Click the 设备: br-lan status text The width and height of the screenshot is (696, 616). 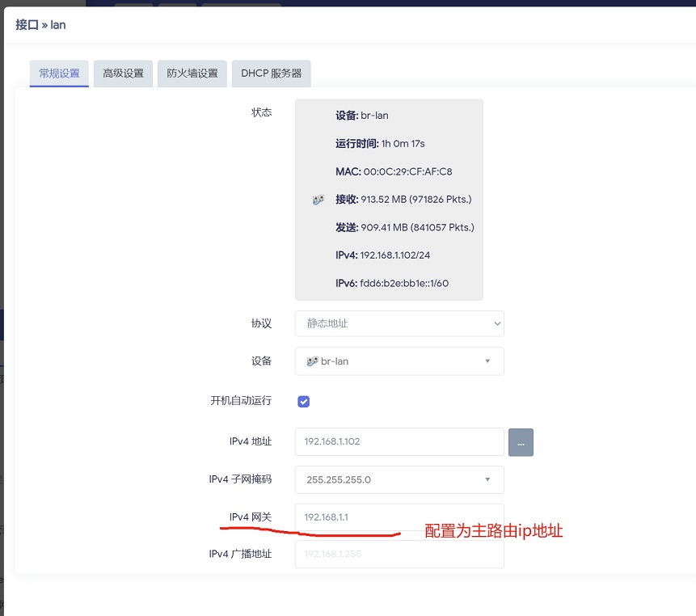tap(362, 116)
